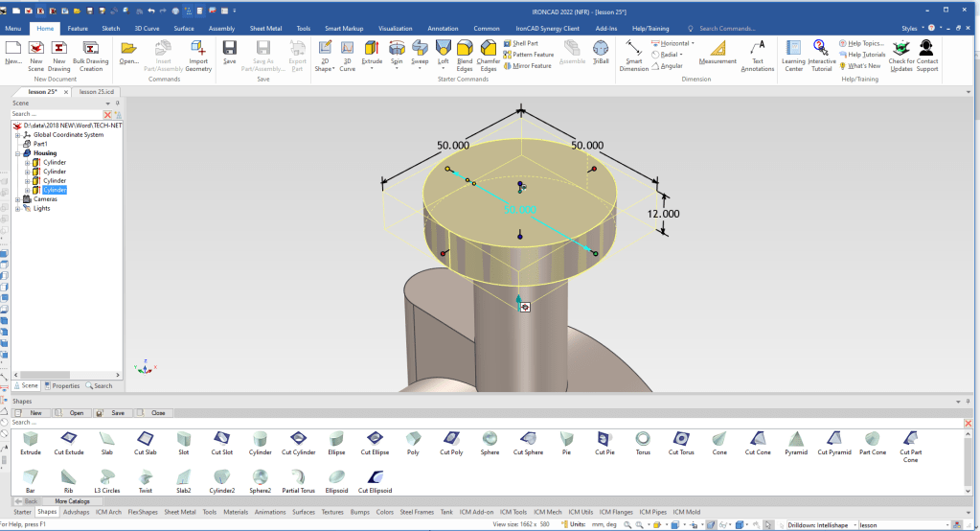
Task: Select the Pyramid shape icon
Action: pyautogui.click(x=796, y=440)
